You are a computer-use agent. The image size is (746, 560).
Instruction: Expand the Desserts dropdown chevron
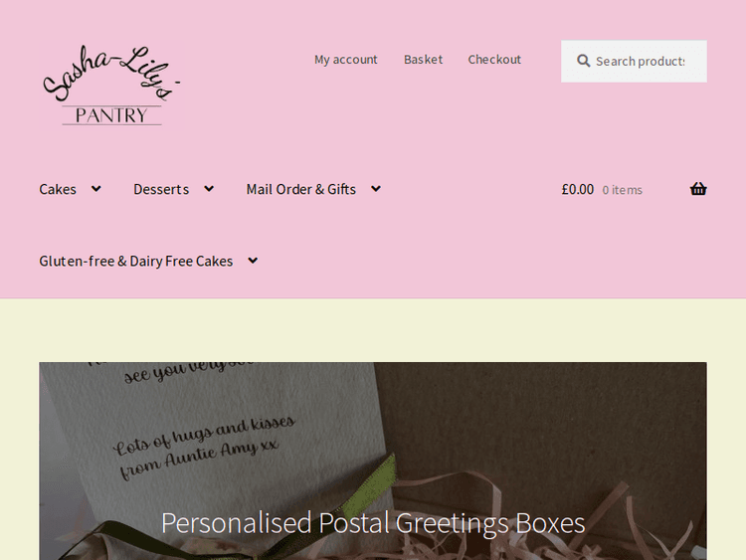209,189
